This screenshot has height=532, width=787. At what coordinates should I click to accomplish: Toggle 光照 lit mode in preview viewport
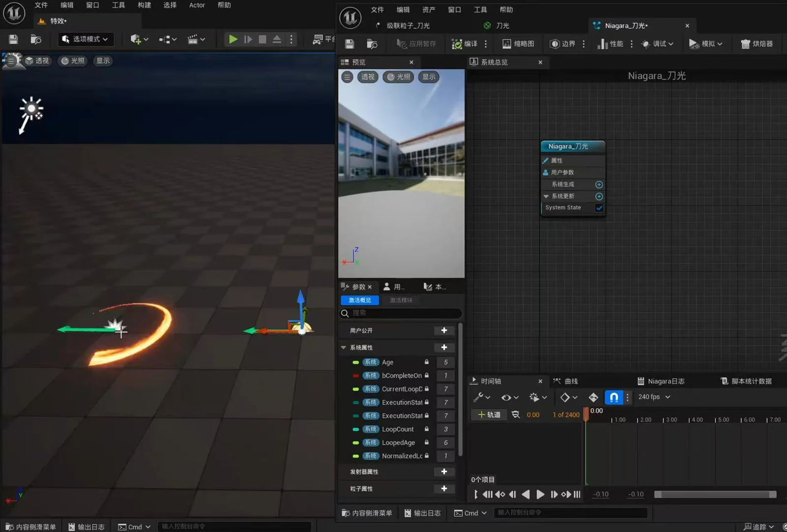pos(398,77)
